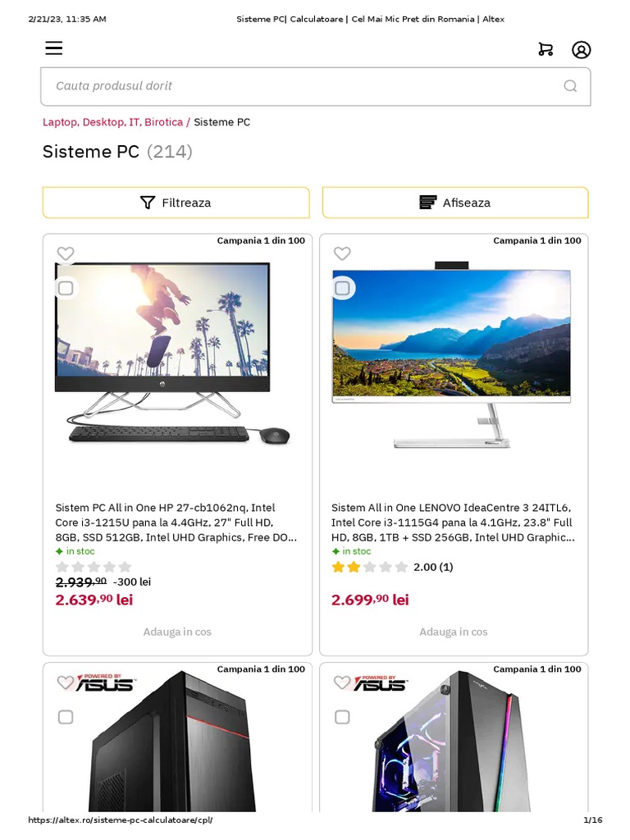
Task: Select compare checkbox on black ASUS tower
Action: tap(66, 717)
